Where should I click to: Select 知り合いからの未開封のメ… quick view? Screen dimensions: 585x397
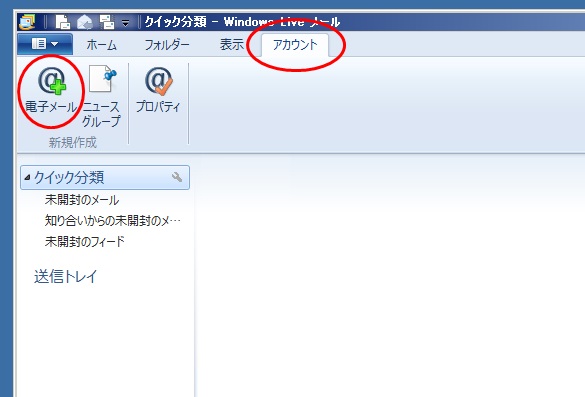click(x=112, y=221)
